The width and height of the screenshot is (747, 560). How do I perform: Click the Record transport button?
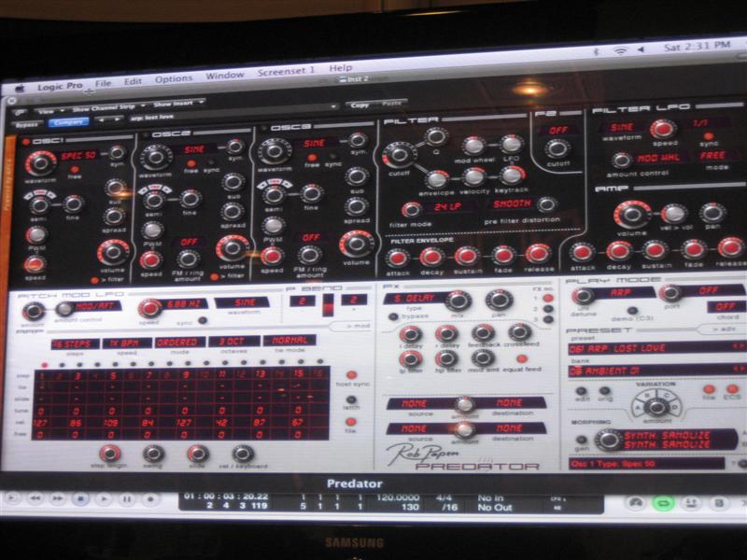pos(150,499)
